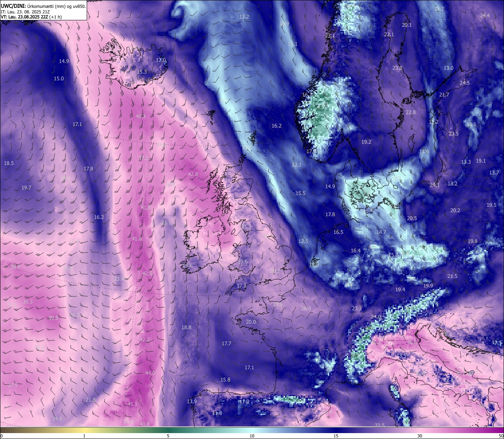Pick the 44.0 value label
The height and width of the screenshot is (439, 504).
pos(150,373)
